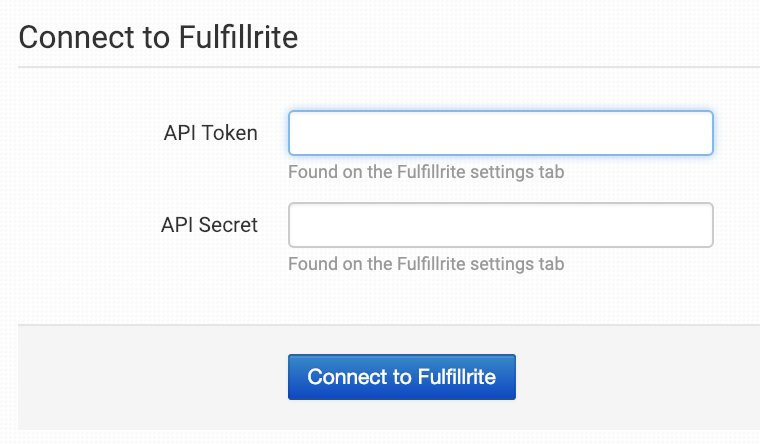The height and width of the screenshot is (444, 760).
Task: Click help text below API Secret field
Action: pyautogui.click(x=426, y=265)
